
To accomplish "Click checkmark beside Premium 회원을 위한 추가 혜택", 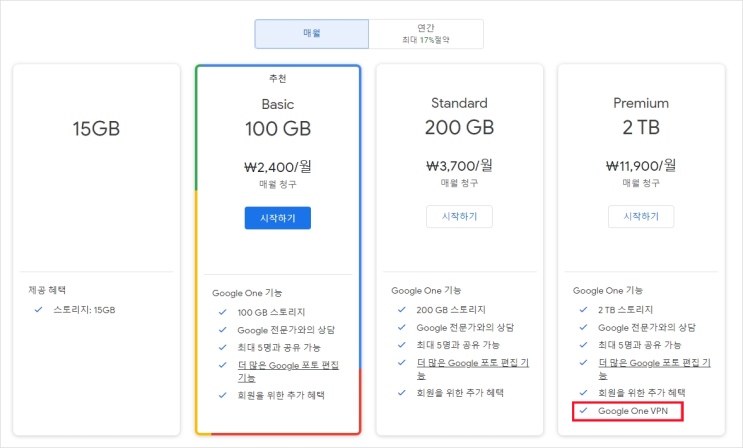I will coord(583,393).
